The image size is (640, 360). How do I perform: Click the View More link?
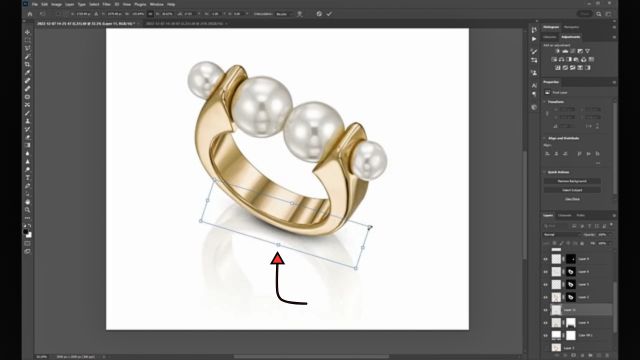tap(572, 199)
